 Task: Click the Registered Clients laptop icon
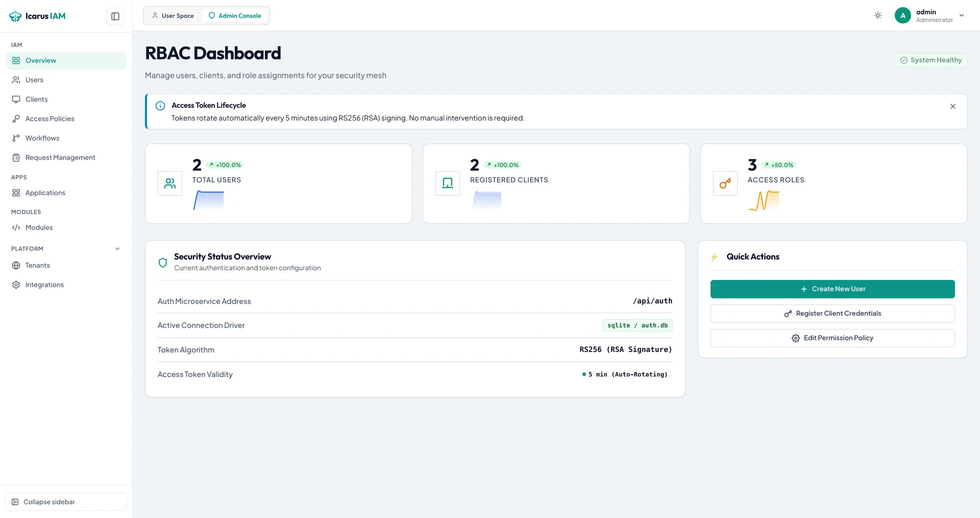448,183
